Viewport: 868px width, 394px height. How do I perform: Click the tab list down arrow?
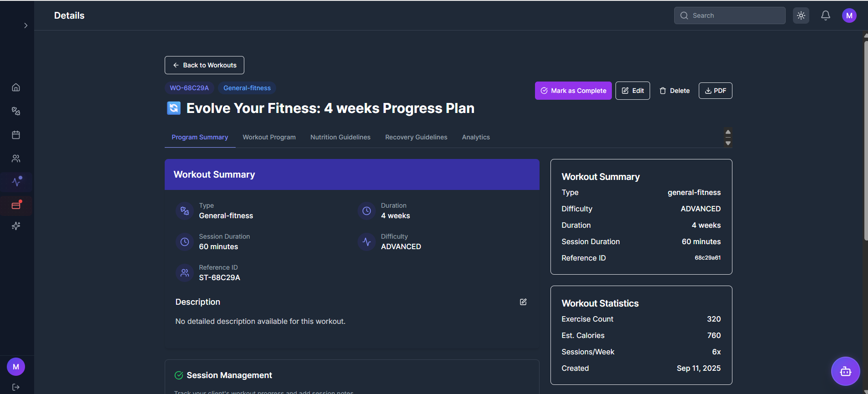728,143
